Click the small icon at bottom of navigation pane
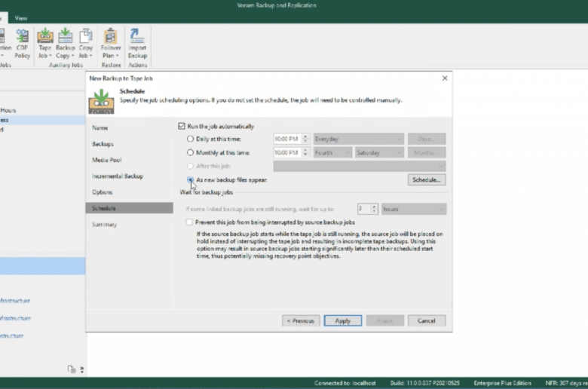588x389 pixels. 72,369
